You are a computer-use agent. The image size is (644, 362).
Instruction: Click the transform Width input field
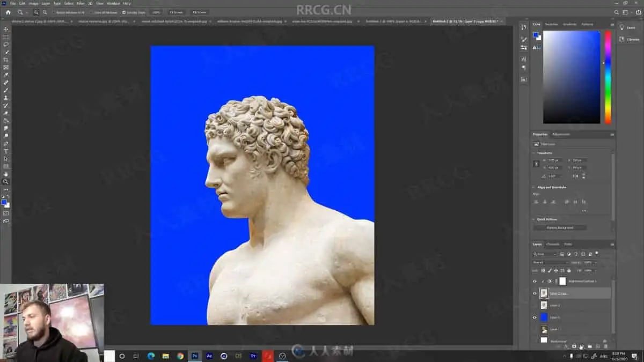point(554,160)
